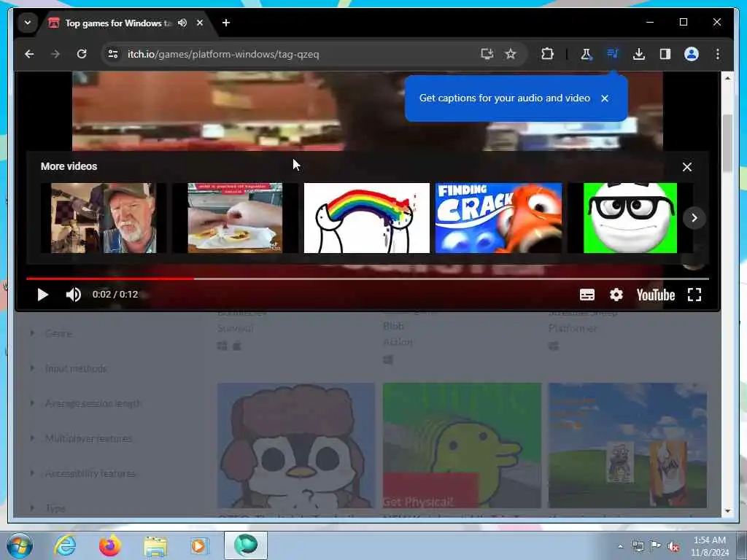747x560 pixels.
Task: Seek on the red video progress bar
Action: (368, 279)
